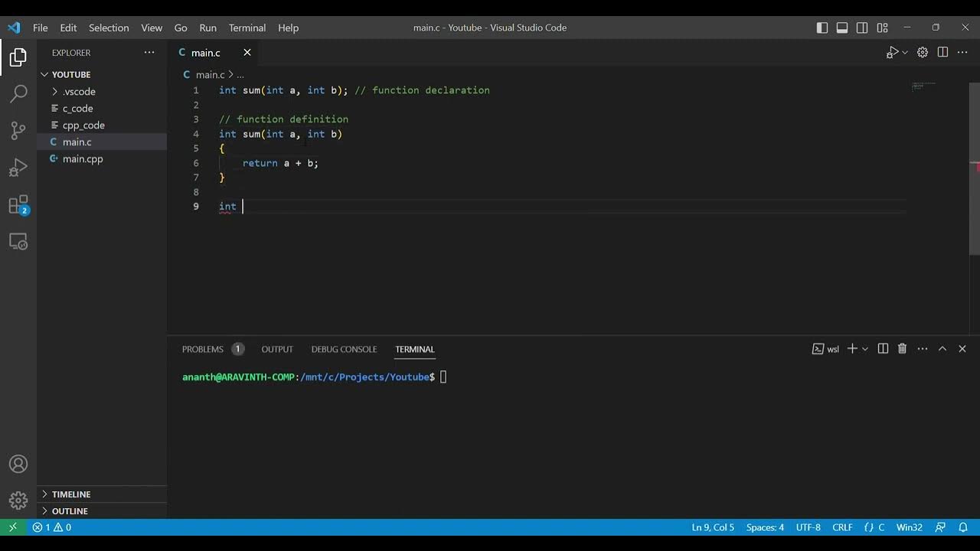Select language mode C in status bar

pos(874,527)
